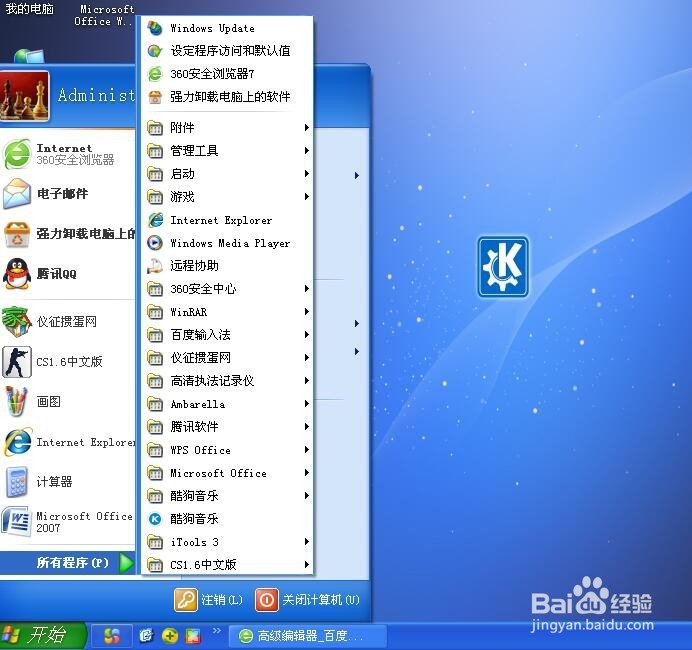692x650 pixels.
Task: Open the Internet 360安全浏览器 pinned item
Action: coord(68,154)
